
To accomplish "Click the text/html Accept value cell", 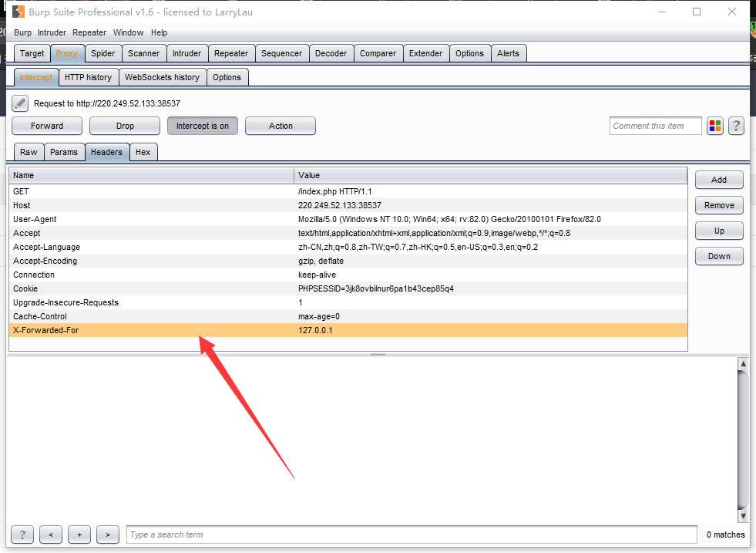I will tap(490, 233).
